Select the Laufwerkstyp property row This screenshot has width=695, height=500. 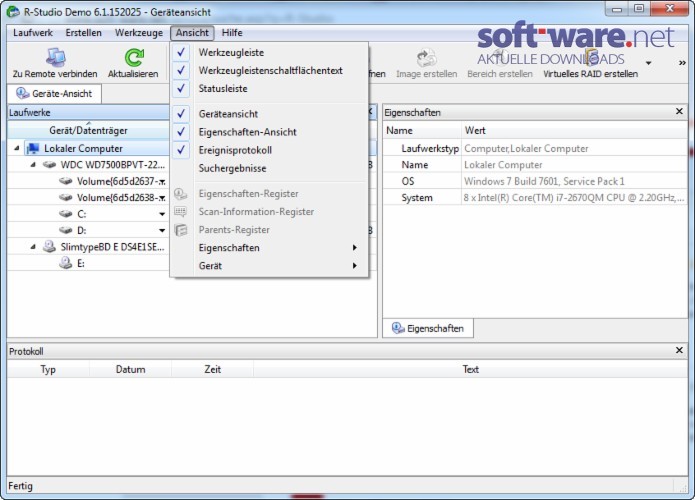coord(535,148)
